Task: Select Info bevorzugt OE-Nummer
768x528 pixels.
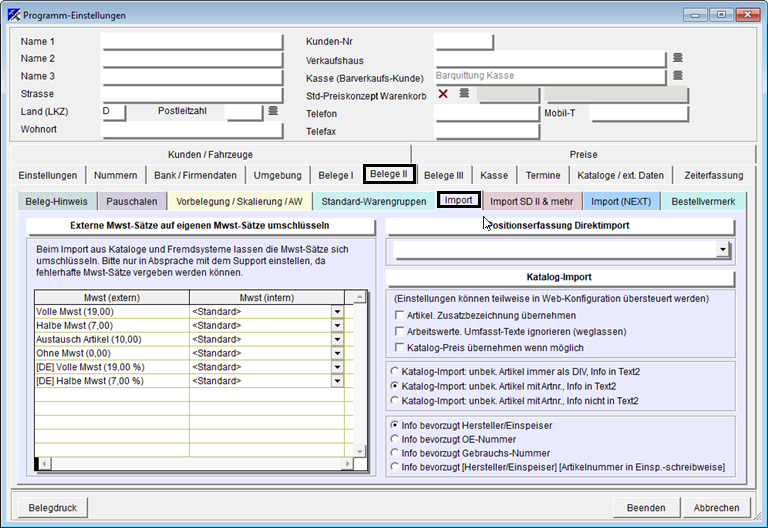Action: 394,438
